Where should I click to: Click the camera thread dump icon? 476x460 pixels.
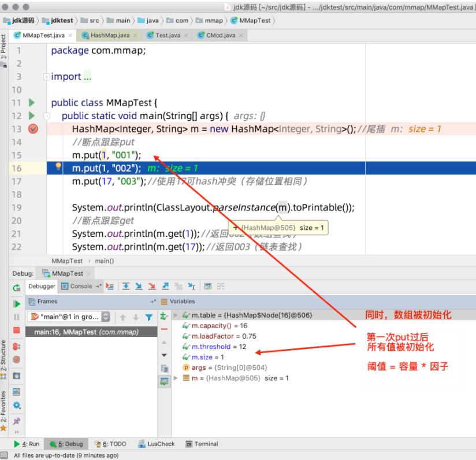point(17,376)
